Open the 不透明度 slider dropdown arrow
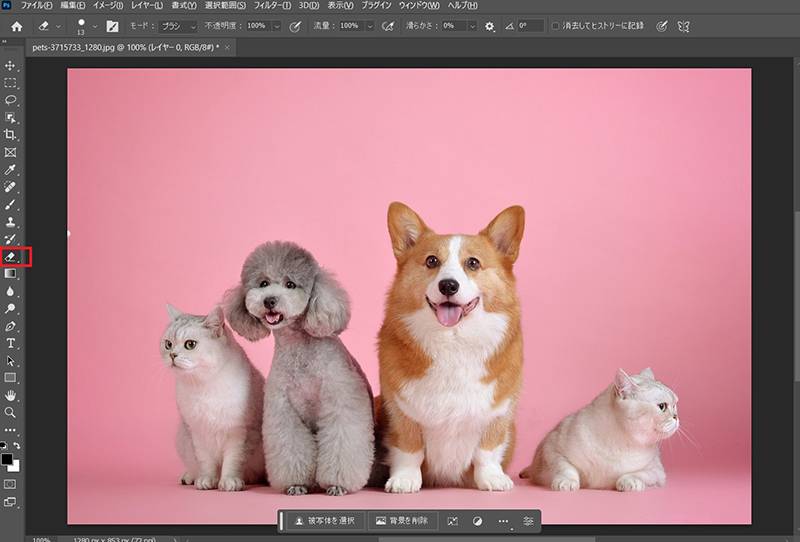 coord(277,26)
